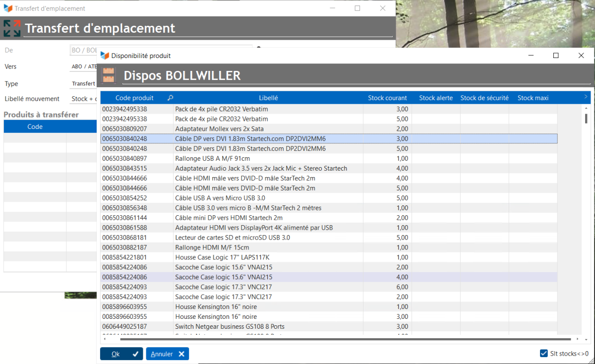Confirm selection with the Ok button
The height and width of the screenshot is (364, 595).
coord(121,354)
